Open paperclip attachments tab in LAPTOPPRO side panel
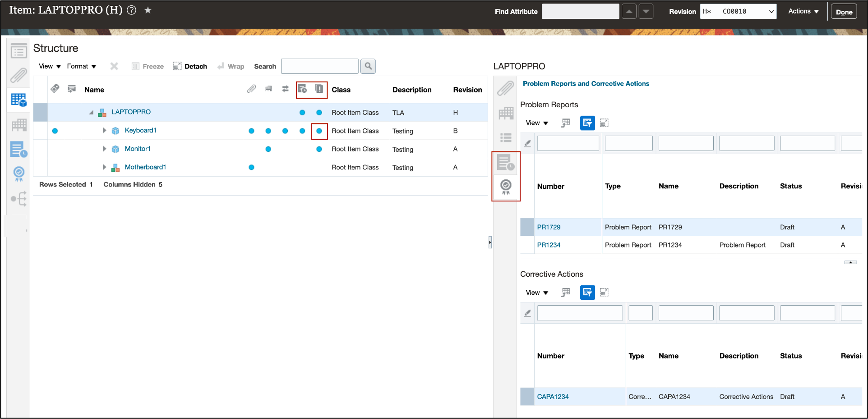The image size is (868, 419). pos(505,88)
